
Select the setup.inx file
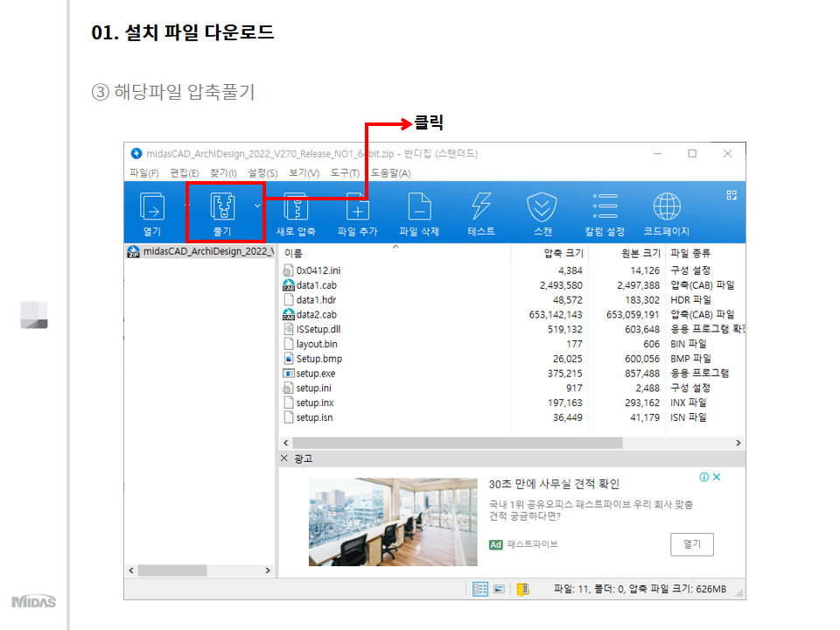coord(315,402)
